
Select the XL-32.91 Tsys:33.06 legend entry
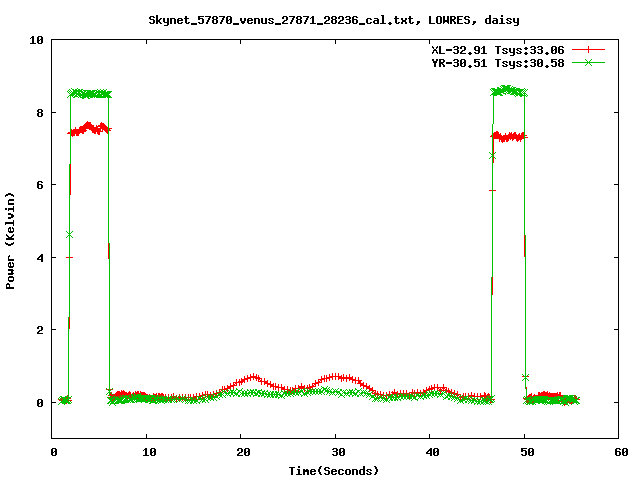498,50
